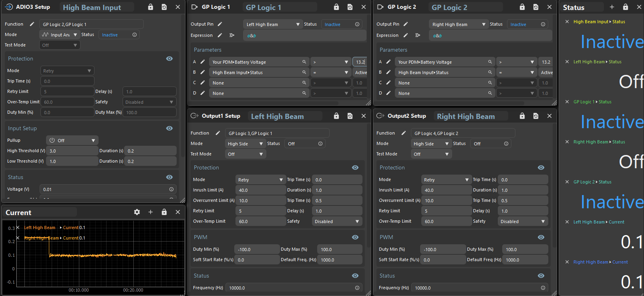The width and height of the screenshot is (644, 296).
Task: Open settings gear in Current graph panel
Action: pos(137,212)
